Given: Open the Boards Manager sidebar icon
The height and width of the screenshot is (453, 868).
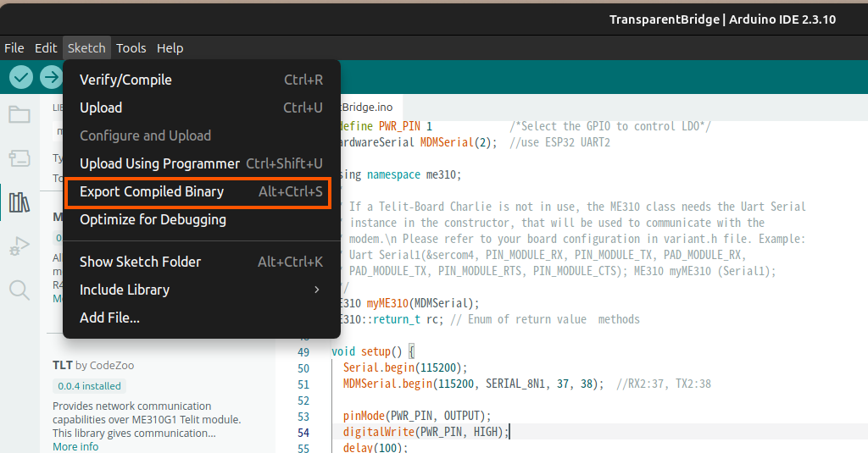Looking at the screenshot, I should tap(19, 158).
